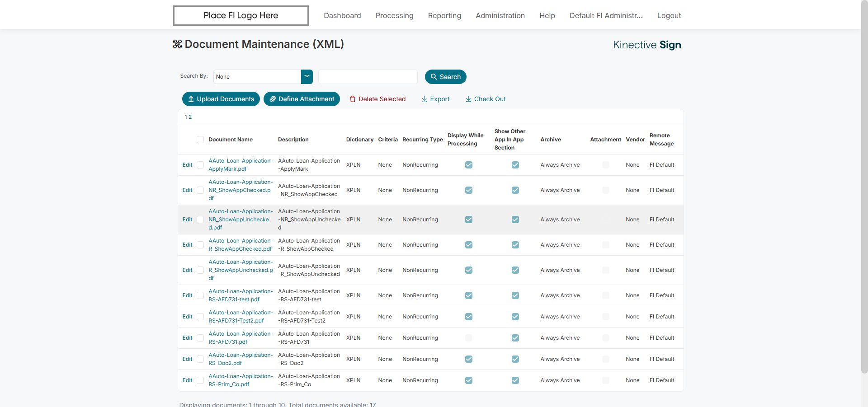This screenshot has height=407, width=868.
Task: Open the Reporting menu
Action: [444, 15]
